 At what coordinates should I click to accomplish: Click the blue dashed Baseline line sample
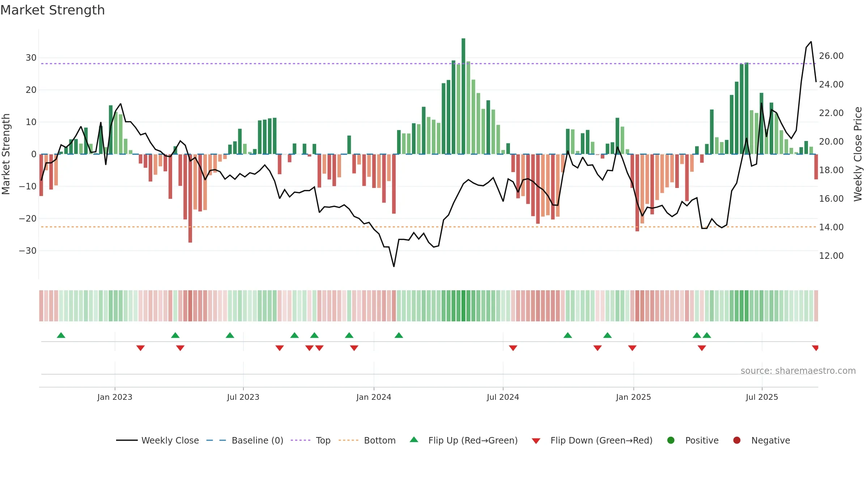(216, 440)
